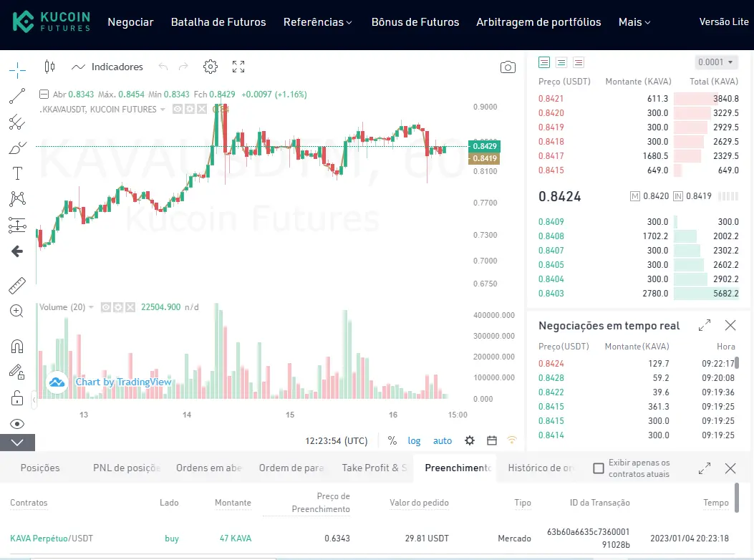Image resolution: width=754 pixels, height=560 pixels.
Task: Open the Indicadores indicators menu
Action: (107, 67)
